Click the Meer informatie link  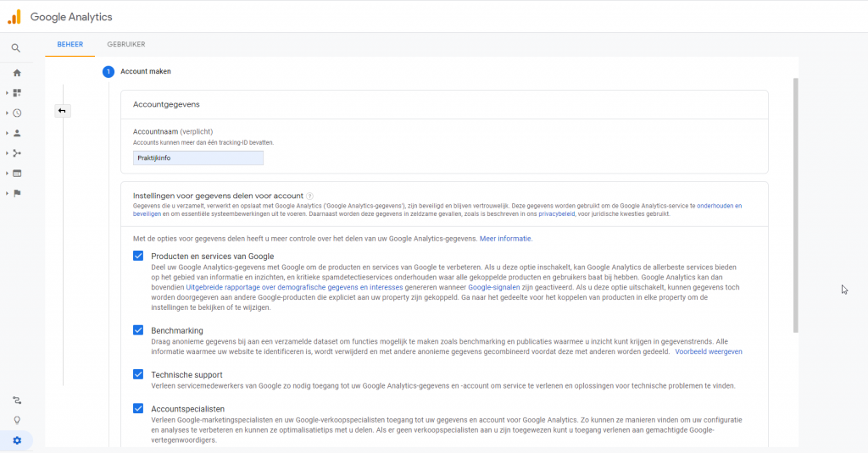click(x=505, y=239)
